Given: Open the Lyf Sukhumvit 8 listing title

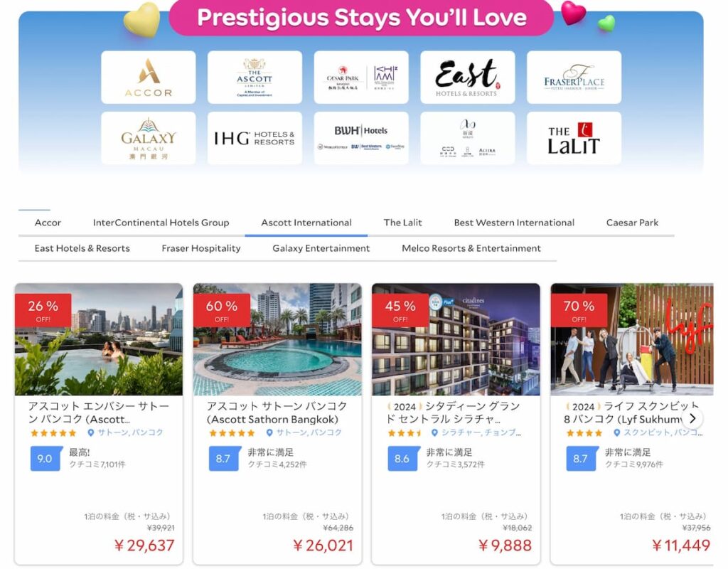Looking at the screenshot, I should click(631, 413).
